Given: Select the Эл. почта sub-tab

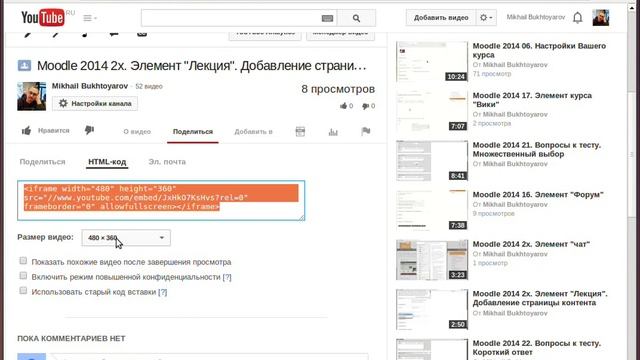Looking at the screenshot, I should [x=167, y=162].
